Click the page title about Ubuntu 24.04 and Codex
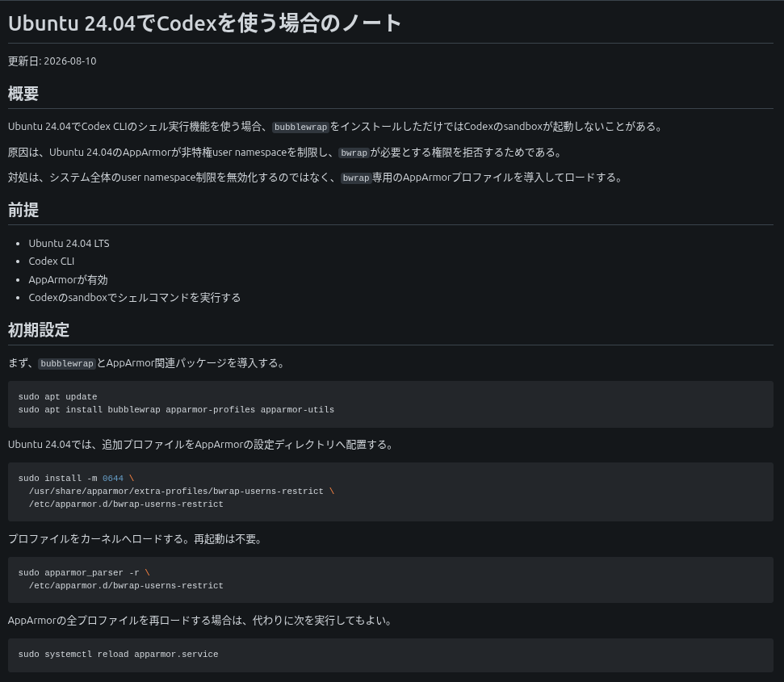The image size is (784, 682). pyautogui.click(x=204, y=23)
